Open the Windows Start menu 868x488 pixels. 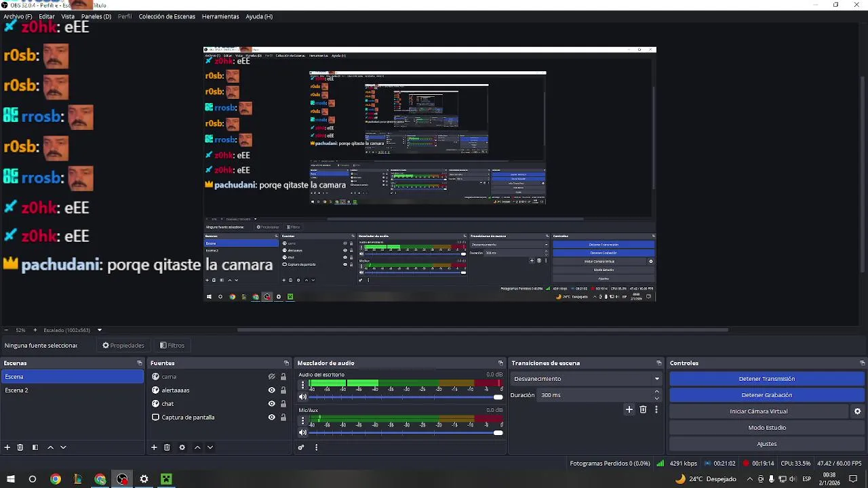10,479
